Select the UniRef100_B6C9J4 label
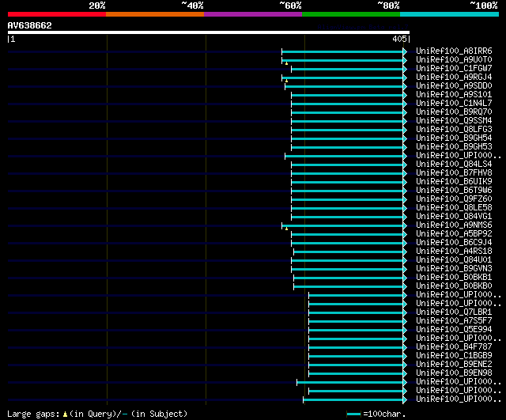This screenshot has height=420, width=506. coord(454,243)
